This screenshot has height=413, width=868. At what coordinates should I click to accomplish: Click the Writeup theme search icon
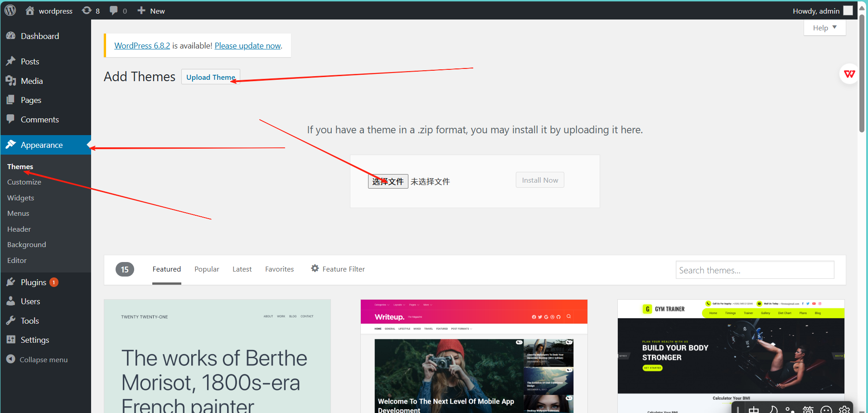pyautogui.click(x=568, y=316)
